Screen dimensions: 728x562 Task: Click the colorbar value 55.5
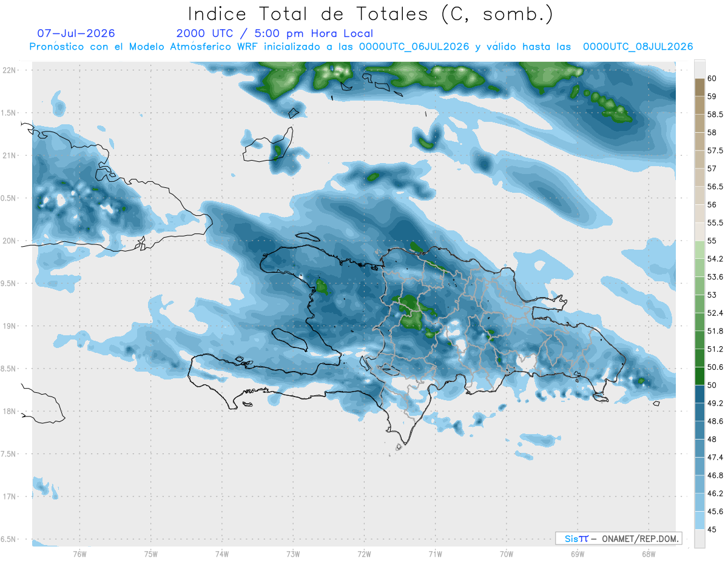pyautogui.click(x=715, y=223)
